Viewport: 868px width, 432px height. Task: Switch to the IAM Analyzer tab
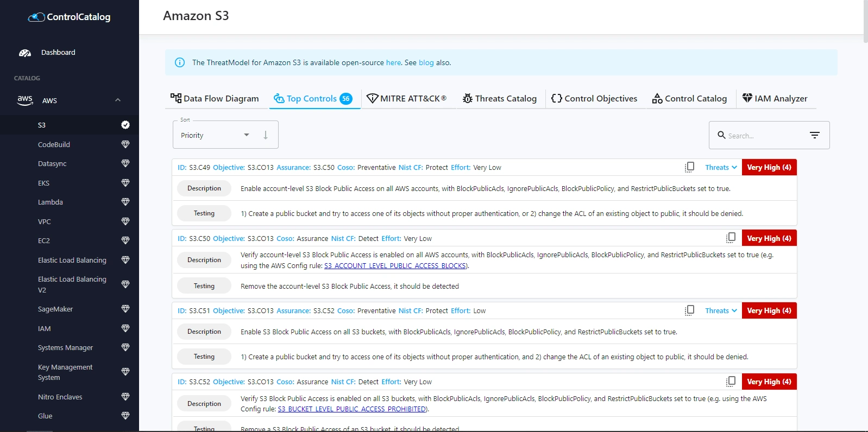click(775, 98)
